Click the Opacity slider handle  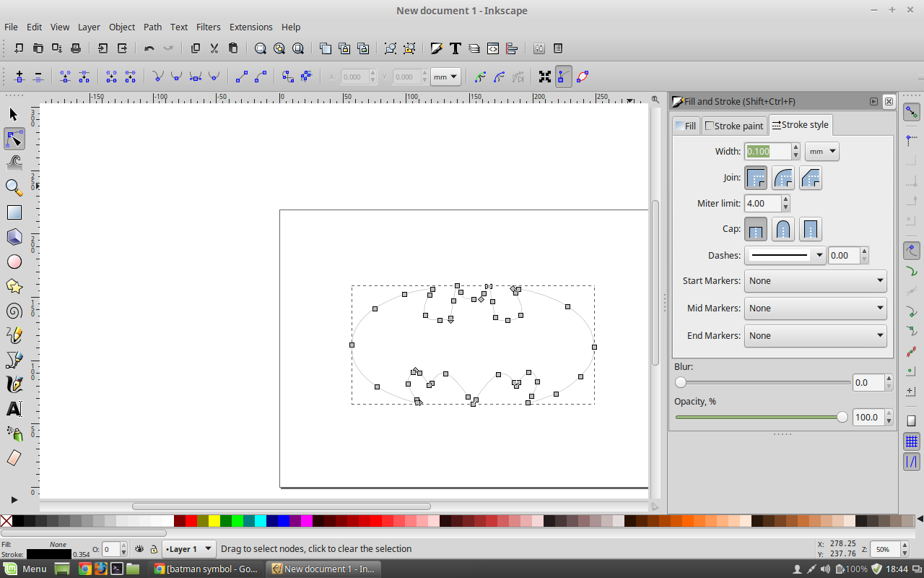pos(842,417)
